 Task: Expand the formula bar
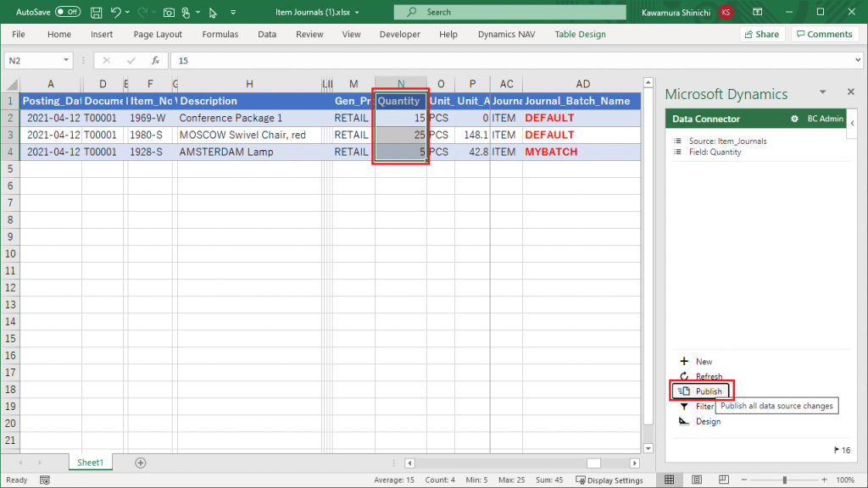[x=858, y=60]
